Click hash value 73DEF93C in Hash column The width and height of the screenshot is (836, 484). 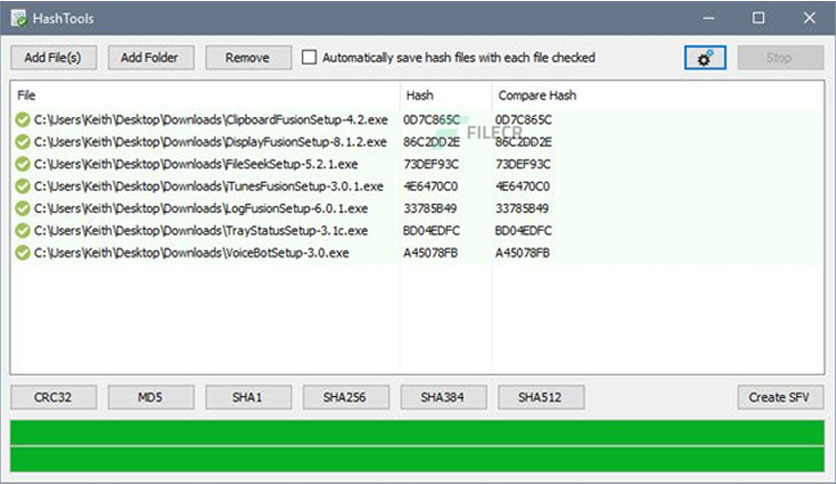(431, 164)
